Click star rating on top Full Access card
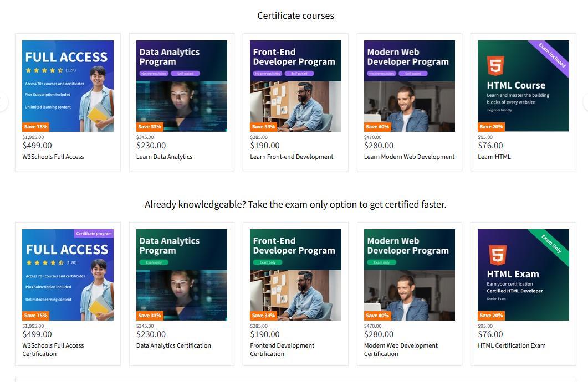 click(44, 70)
